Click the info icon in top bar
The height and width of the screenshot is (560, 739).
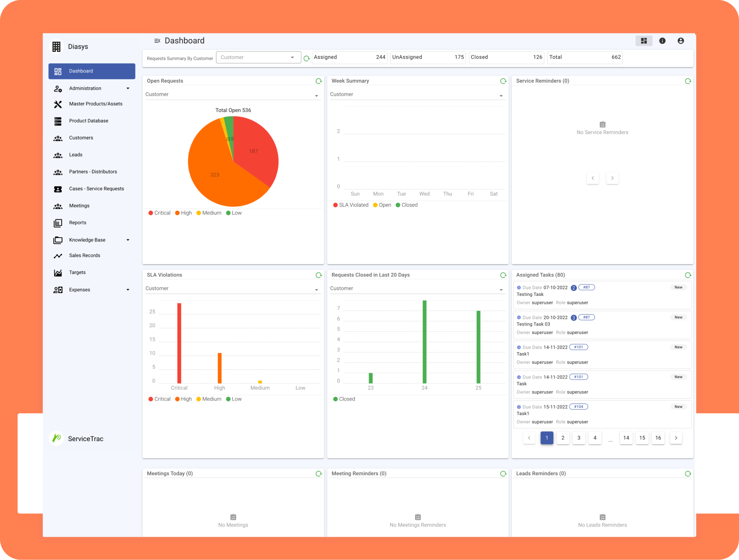(x=662, y=41)
